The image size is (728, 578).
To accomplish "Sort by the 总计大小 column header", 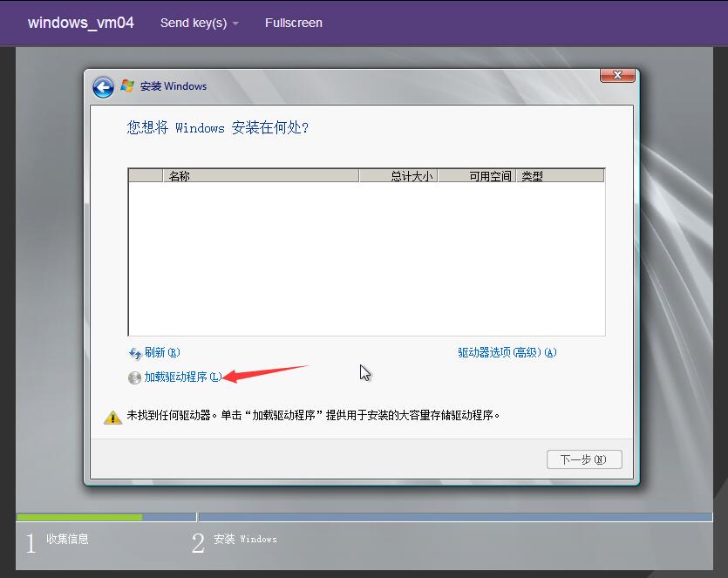I will [x=398, y=176].
